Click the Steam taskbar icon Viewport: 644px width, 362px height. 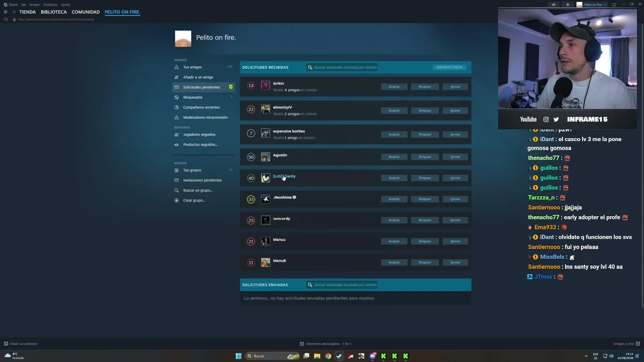[x=339, y=356]
